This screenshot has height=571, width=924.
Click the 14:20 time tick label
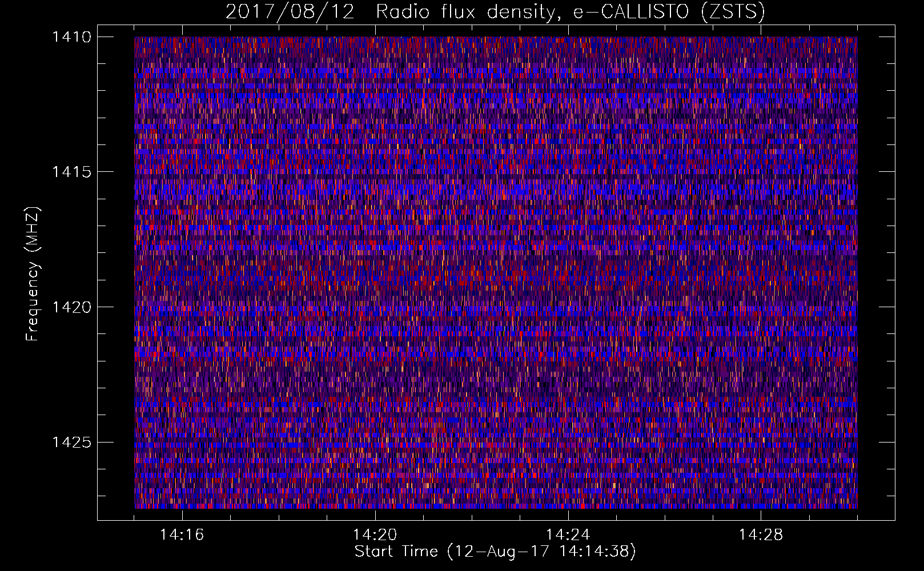point(375,535)
